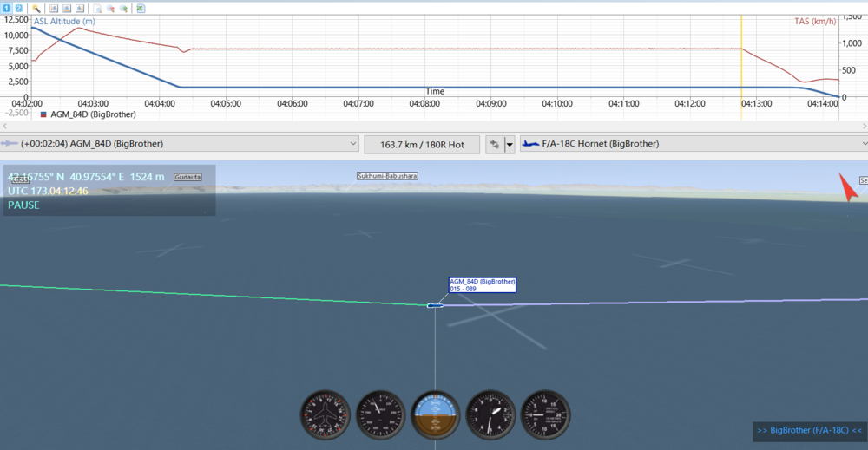The image size is (868, 450).
Task: Select chart layout number 1
Action: click(7, 8)
